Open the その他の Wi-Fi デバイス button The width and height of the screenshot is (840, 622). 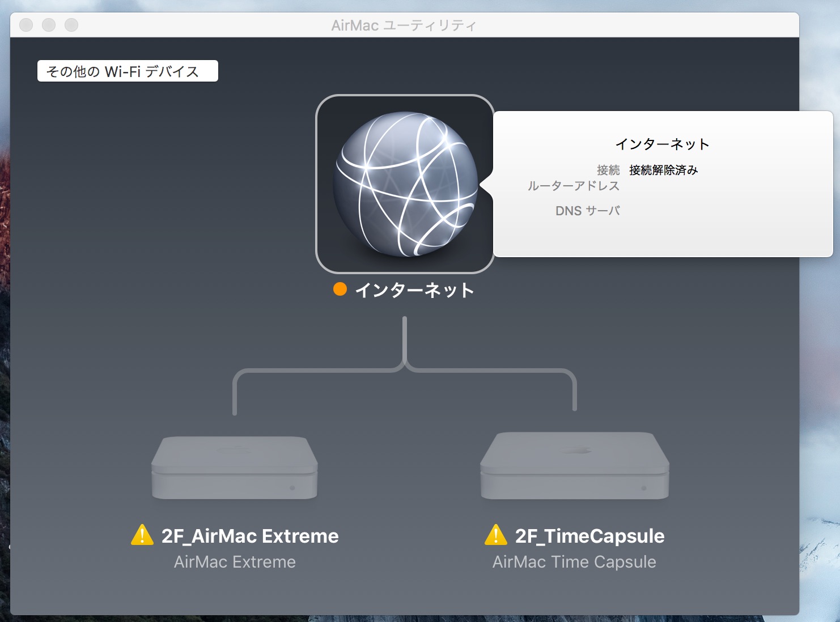click(128, 71)
